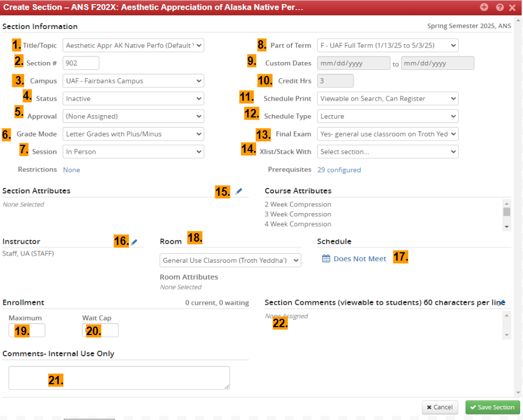523x420 pixels.
Task: Open help via the question mark icon
Action: pyautogui.click(x=500, y=8)
